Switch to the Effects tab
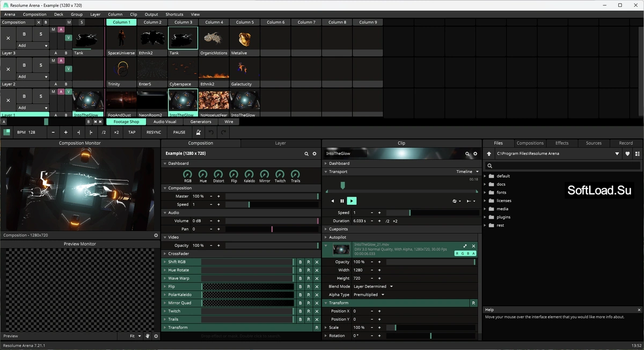This screenshot has width=644, height=350. point(562,143)
